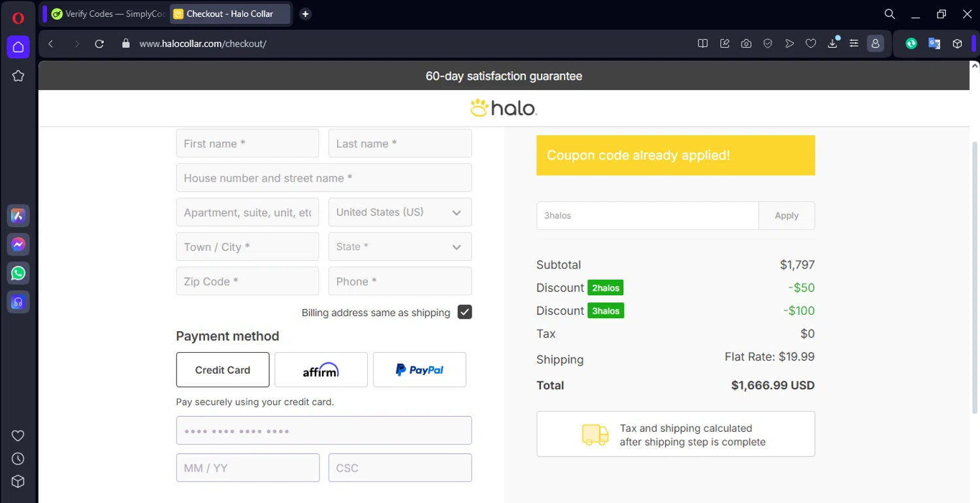Viewport: 980px width, 503px height.
Task: Open easy setup sliders icon
Action: coord(854,44)
